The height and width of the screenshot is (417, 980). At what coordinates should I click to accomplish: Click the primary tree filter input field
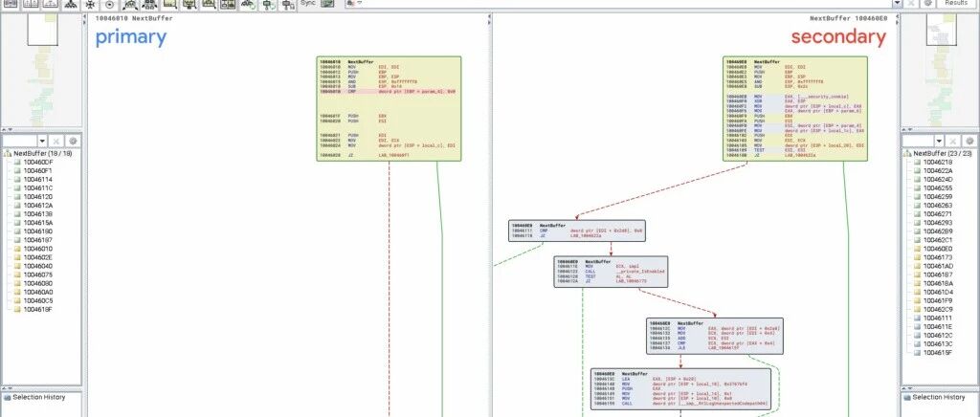point(20,142)
